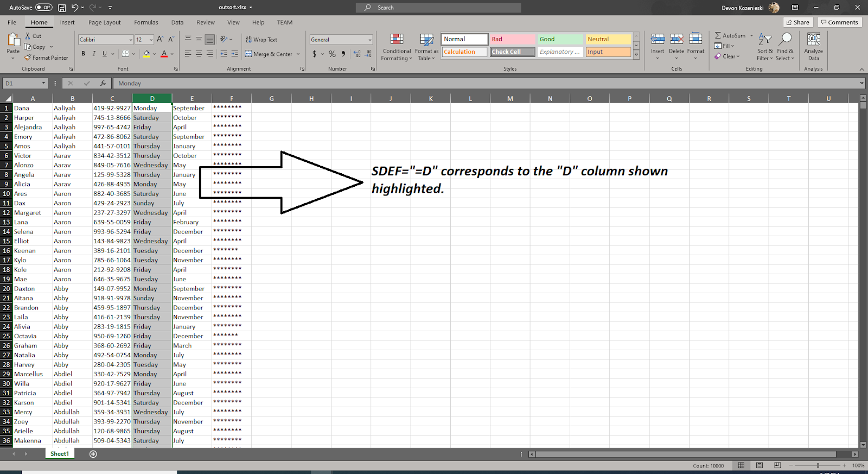Expand the Name Box dropdown arrow
868x474 pixels.
tap(43, 83)
